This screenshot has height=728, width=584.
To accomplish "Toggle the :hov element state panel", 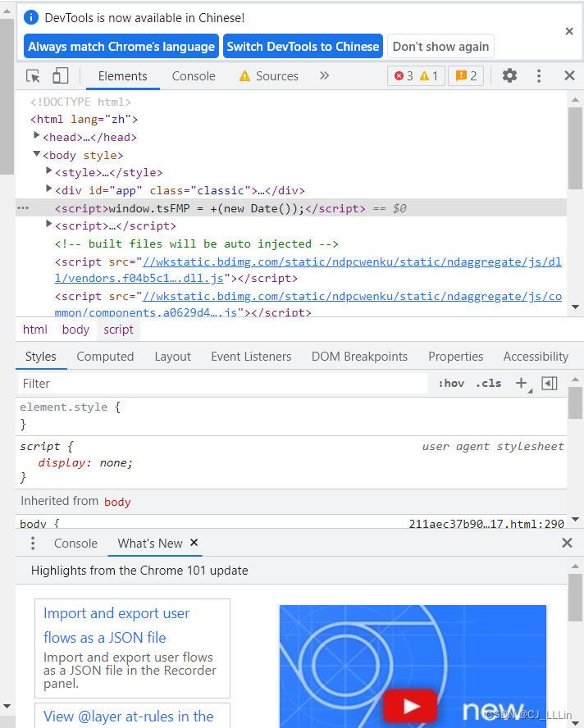I will tap(451, 384).
